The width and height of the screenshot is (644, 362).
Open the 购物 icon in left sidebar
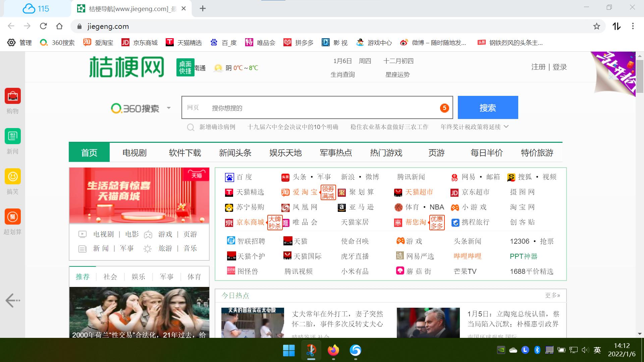pyautogui.click(x=13, y=96)
